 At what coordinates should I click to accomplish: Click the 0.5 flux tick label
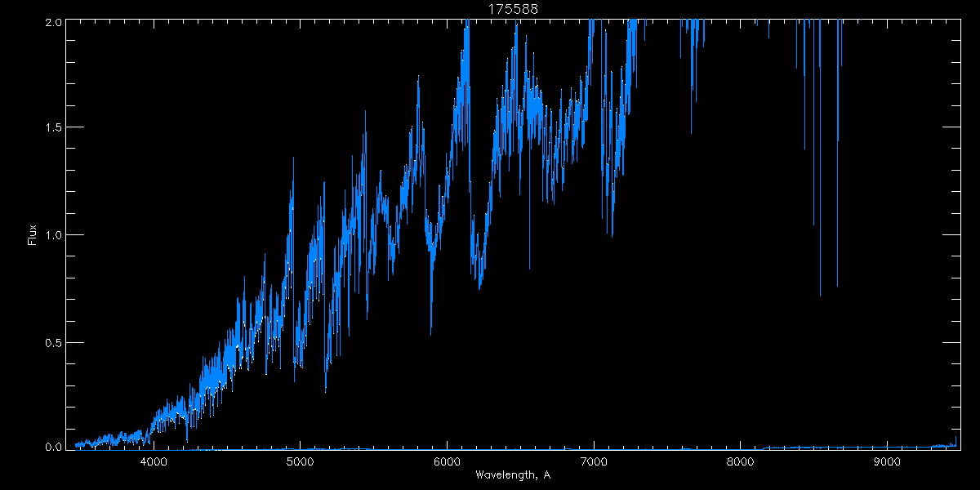tap(54, 342)
